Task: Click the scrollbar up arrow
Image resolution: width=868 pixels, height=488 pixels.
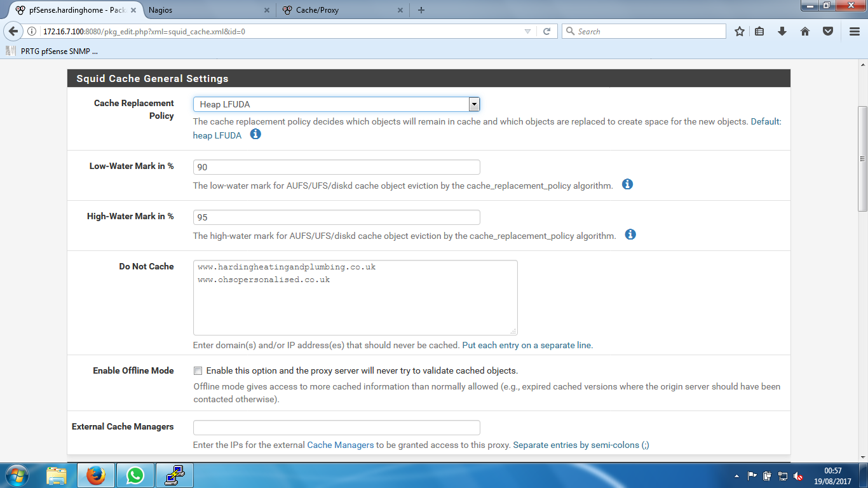Action: 862,65
